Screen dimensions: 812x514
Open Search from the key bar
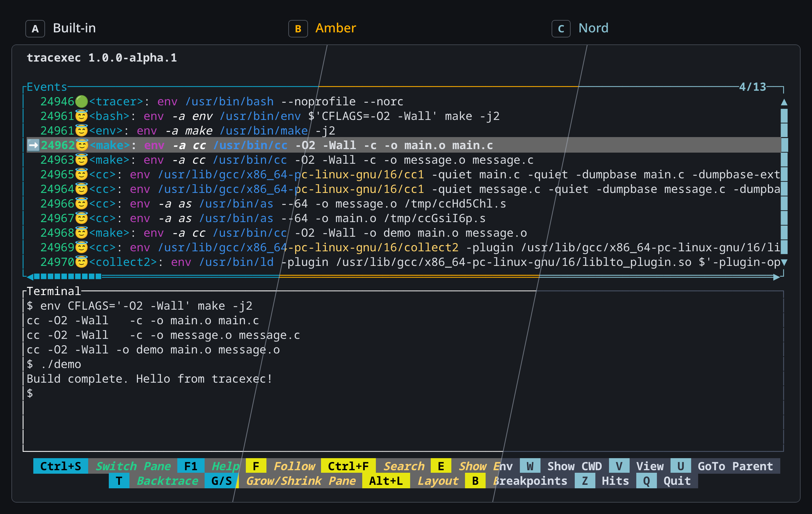(x=404, y=466)
